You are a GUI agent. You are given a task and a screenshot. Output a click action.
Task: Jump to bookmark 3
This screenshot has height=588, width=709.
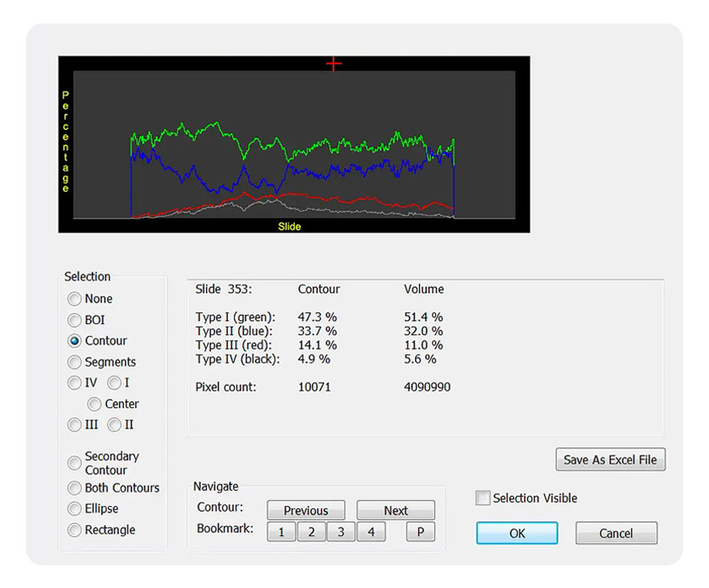[341, 532]
